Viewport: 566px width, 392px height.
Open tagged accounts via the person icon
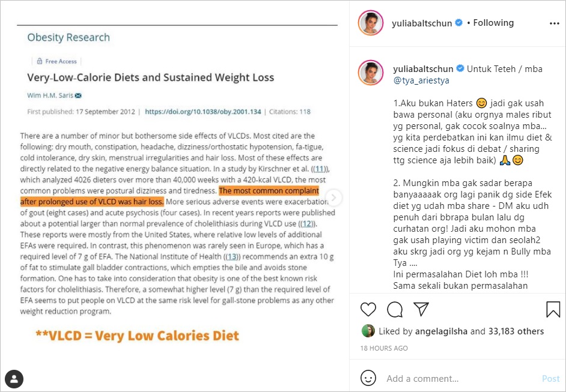(x=14, y=379)
